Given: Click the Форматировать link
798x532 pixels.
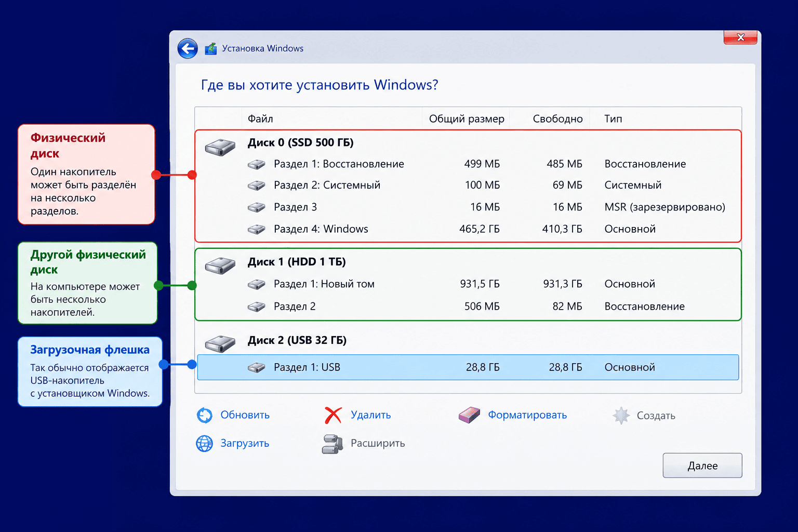Looking at the screenshot, I should [527, 415].
